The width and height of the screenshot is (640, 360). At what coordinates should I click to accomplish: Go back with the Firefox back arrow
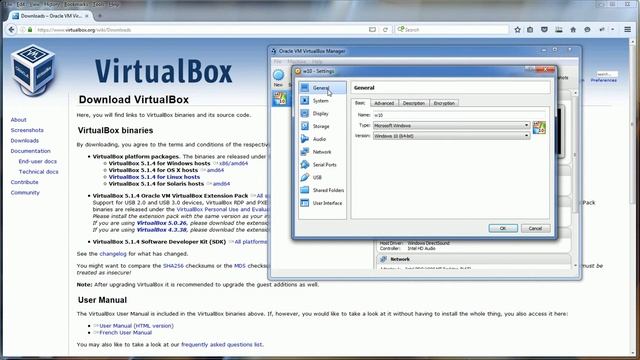(x=11, y=30)
